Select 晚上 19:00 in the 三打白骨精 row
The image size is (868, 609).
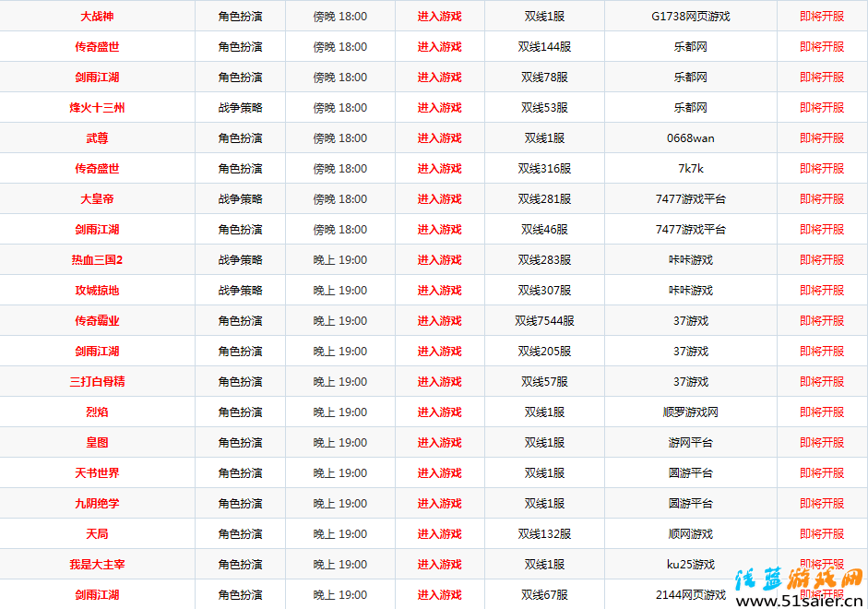point(339,382)
